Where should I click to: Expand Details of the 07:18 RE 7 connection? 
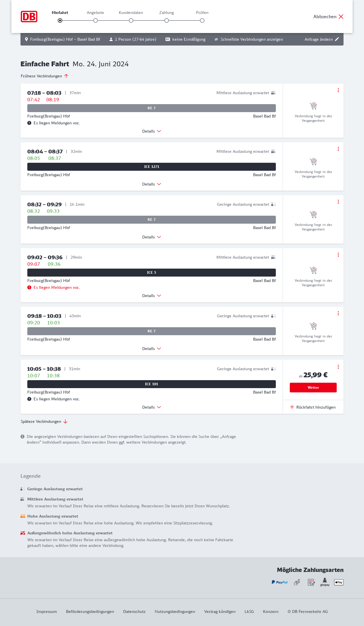tap(152, 131)
